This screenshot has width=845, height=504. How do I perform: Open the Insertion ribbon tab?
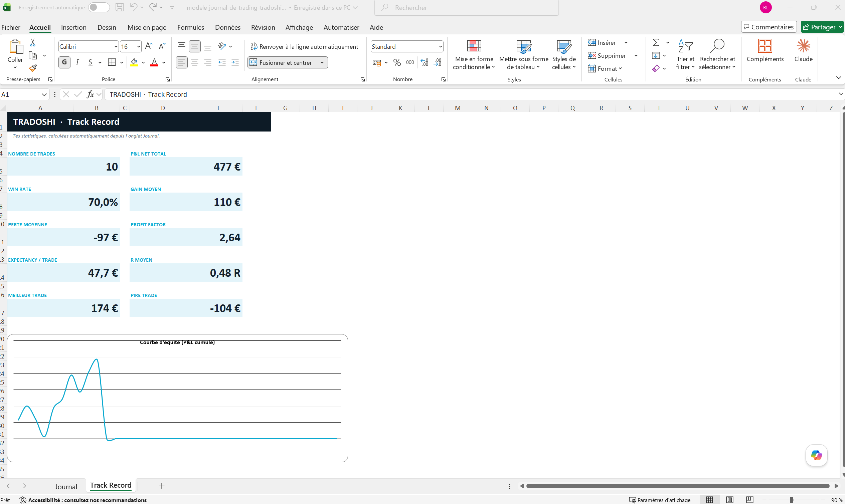coord(74,27)
